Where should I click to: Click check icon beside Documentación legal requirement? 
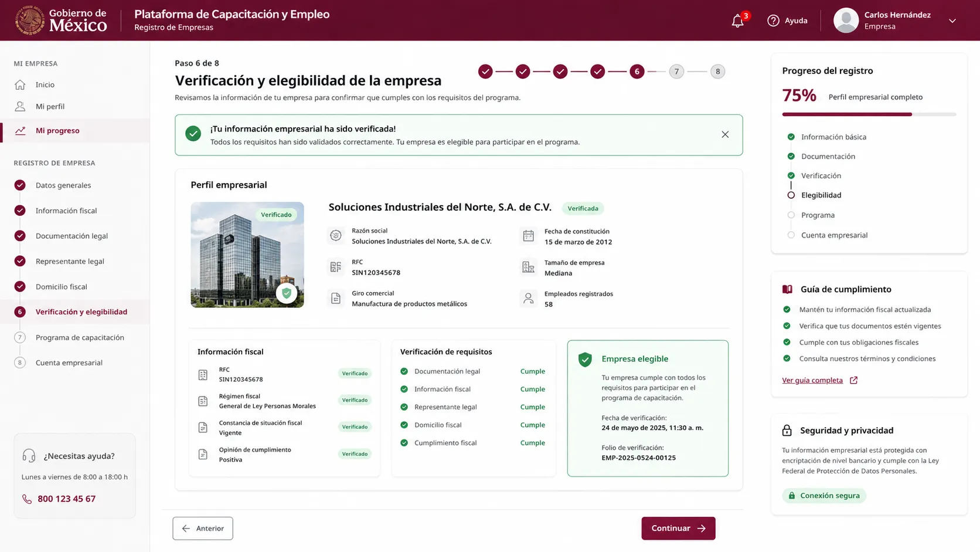pyautogui.click(x=404, y=371)
